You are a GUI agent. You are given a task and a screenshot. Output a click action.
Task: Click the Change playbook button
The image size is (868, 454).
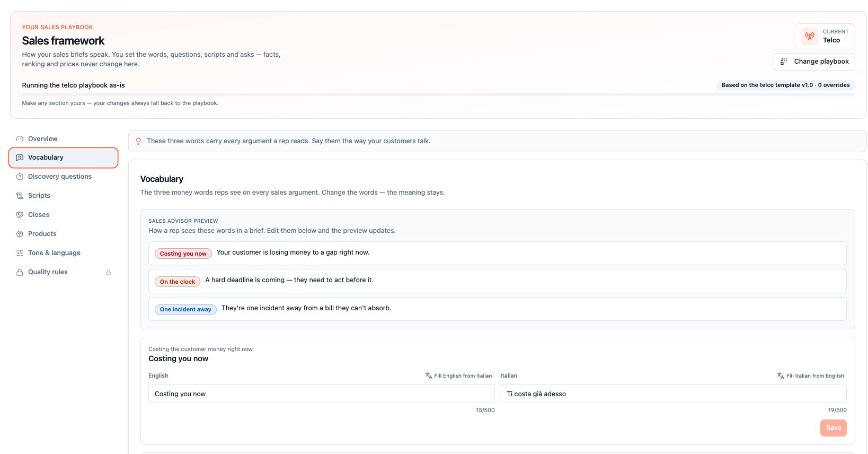(x=814, y=62)
